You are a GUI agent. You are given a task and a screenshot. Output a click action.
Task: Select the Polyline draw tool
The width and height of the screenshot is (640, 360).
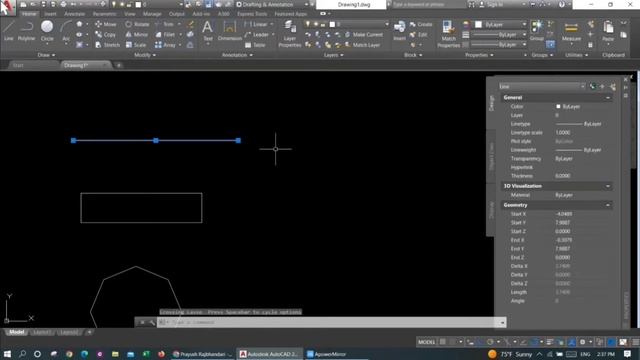click(x=26, y=31)
